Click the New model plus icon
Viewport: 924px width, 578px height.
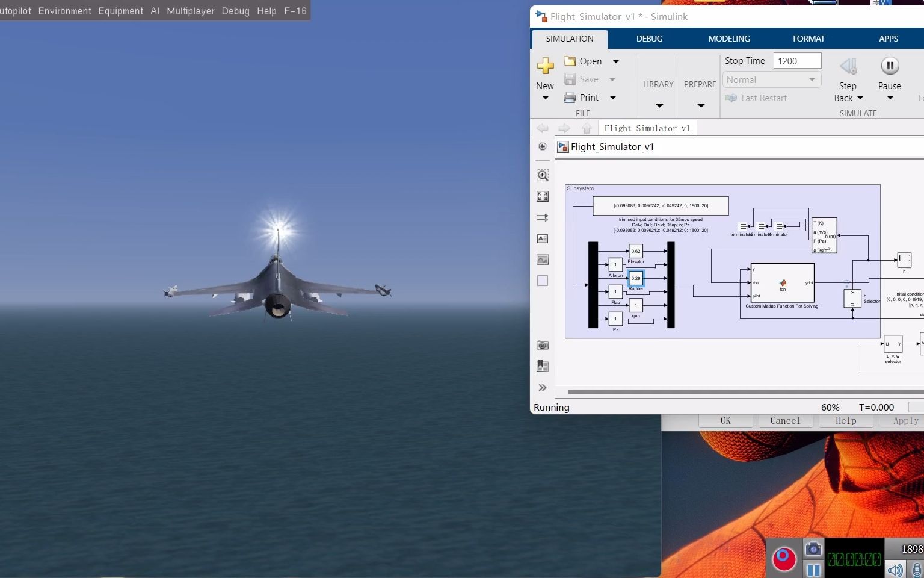(x=545, y=66)
